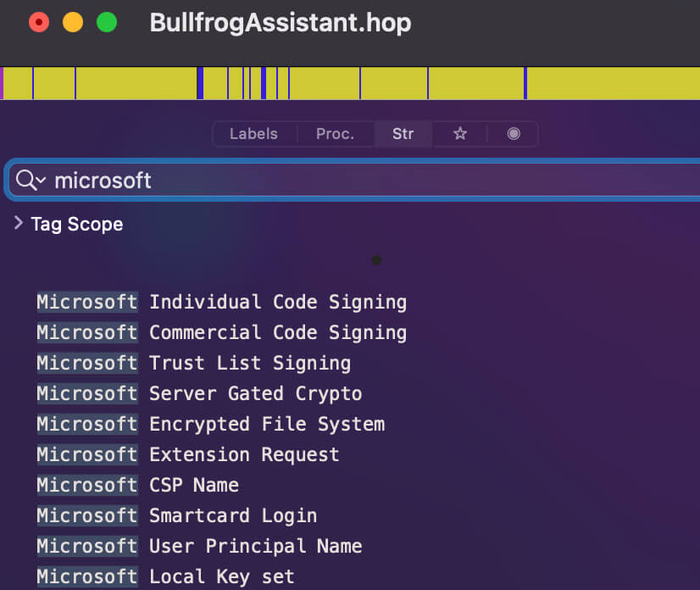Viewport: 700px width, 590px height.
Task: Expand the Tag Scope section
Action: tap(19, 224)
